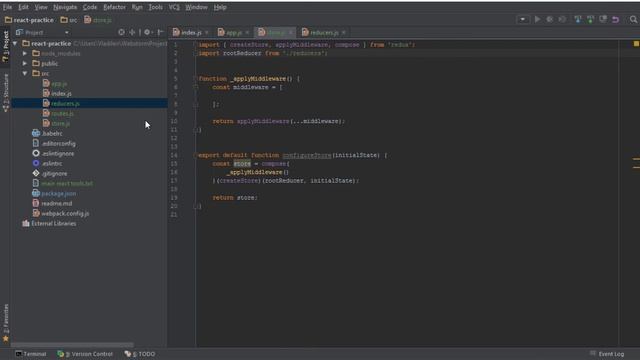Open Project panel gear settings

tap(147, 32)
